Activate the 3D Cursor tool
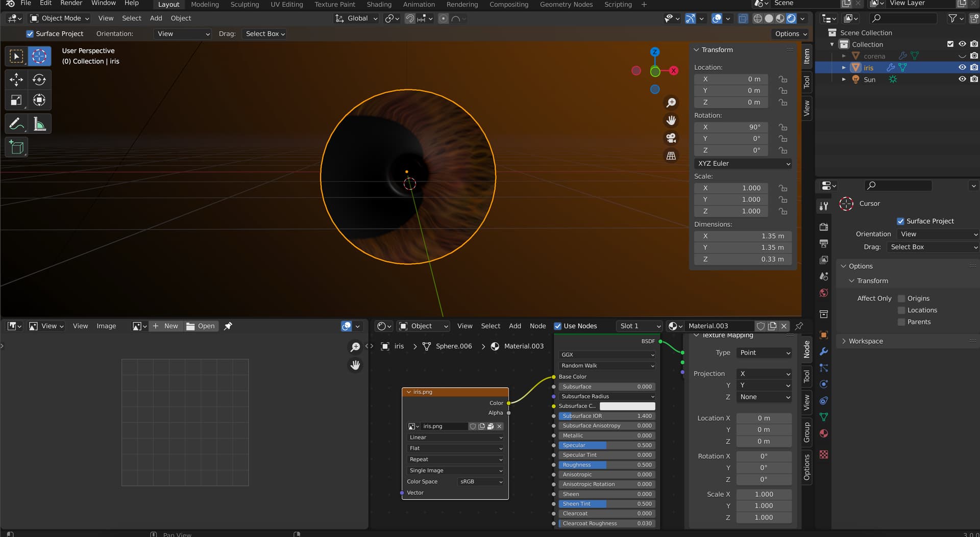This screenshot has height=537, width=980. click(39, 56)
